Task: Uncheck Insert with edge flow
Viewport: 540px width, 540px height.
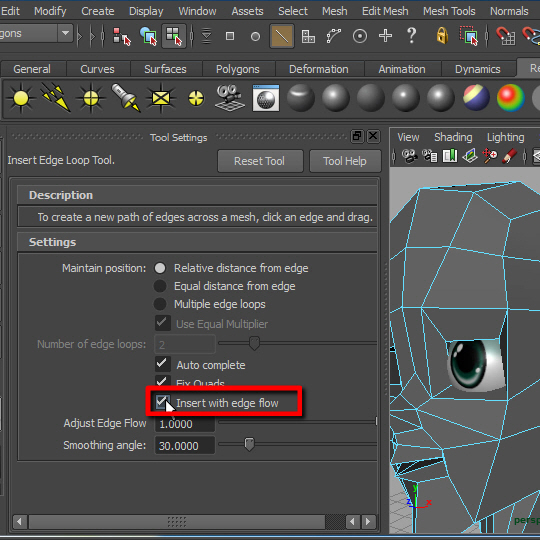Action: pyautogui.click(x=163, y=402)
